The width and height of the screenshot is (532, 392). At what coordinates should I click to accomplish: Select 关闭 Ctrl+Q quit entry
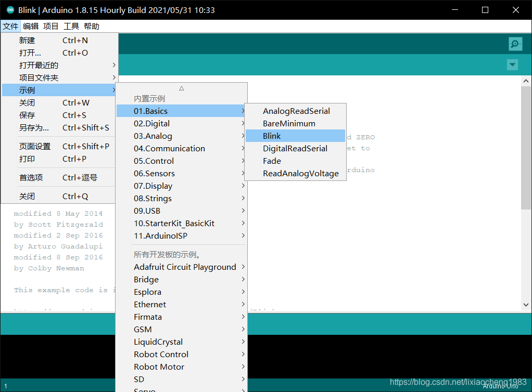pyautogui.click(x=59, y=196)
